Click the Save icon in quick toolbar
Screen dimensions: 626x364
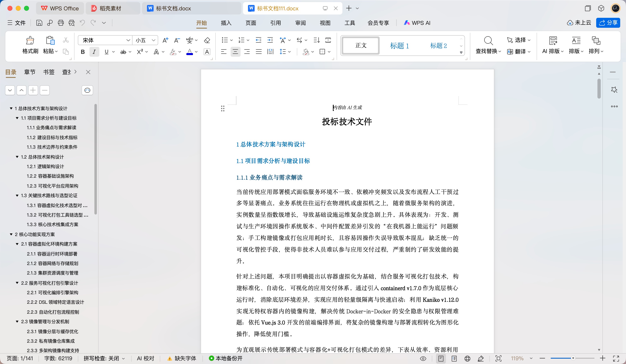[x=39, y=23]
